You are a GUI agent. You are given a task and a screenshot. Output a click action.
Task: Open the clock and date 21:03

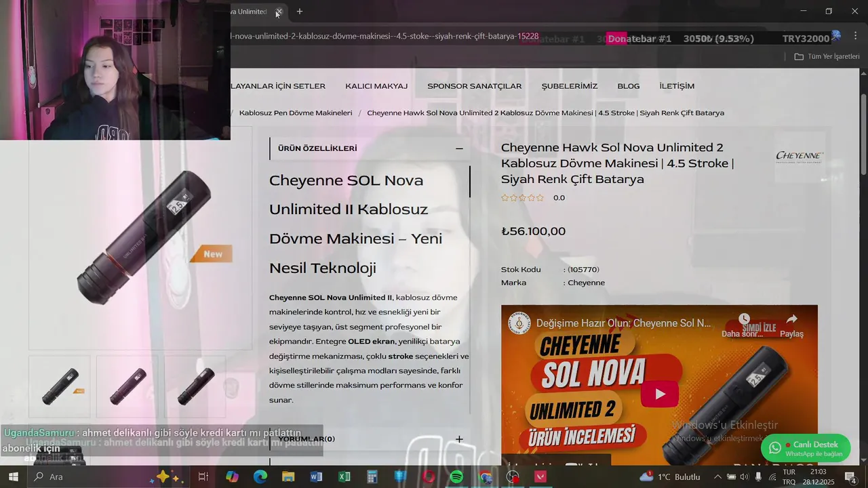[x=818, y=476]
